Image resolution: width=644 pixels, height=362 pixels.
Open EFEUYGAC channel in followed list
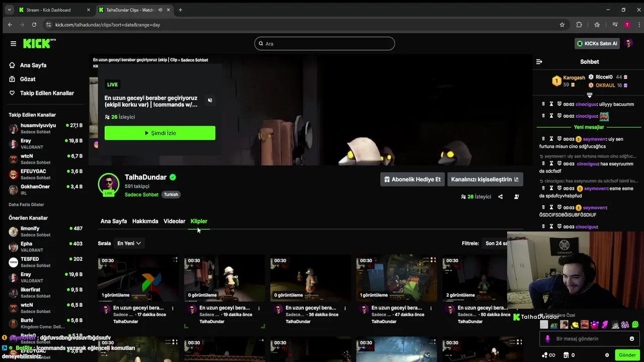45,174
